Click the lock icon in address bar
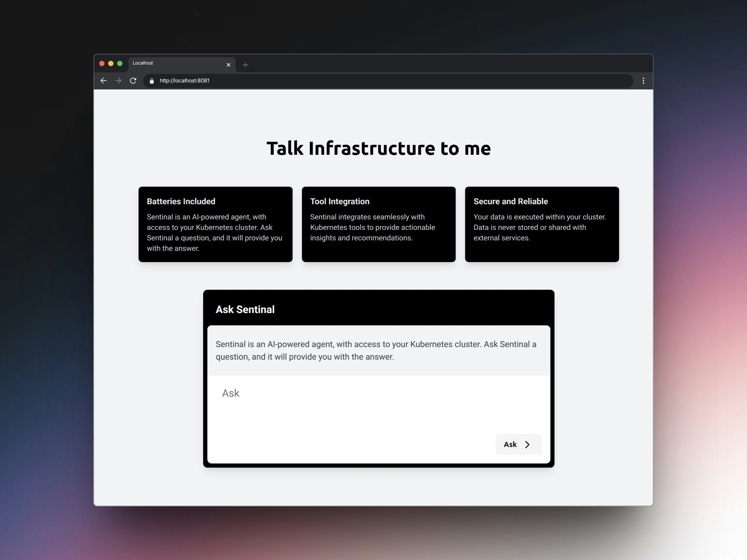Viewport: 747px width, 560px height. 152,81
